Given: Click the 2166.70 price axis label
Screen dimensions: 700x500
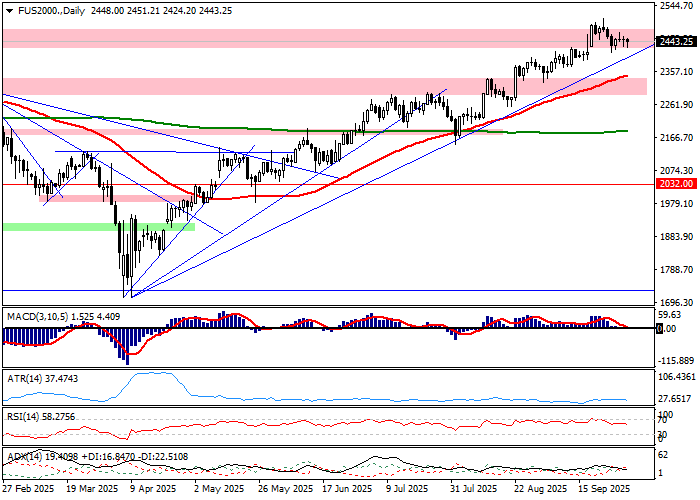Looking at the screenshot, I should 677,138.
